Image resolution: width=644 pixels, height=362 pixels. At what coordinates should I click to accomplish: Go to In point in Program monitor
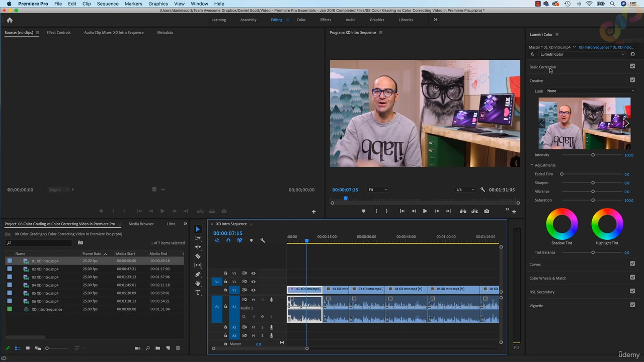(402, 211)
